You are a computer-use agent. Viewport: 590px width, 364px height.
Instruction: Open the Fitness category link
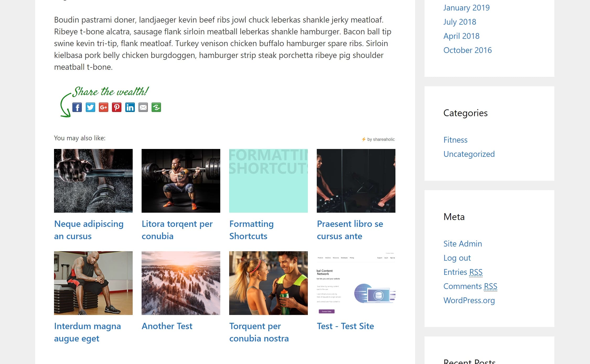(455, 140)
